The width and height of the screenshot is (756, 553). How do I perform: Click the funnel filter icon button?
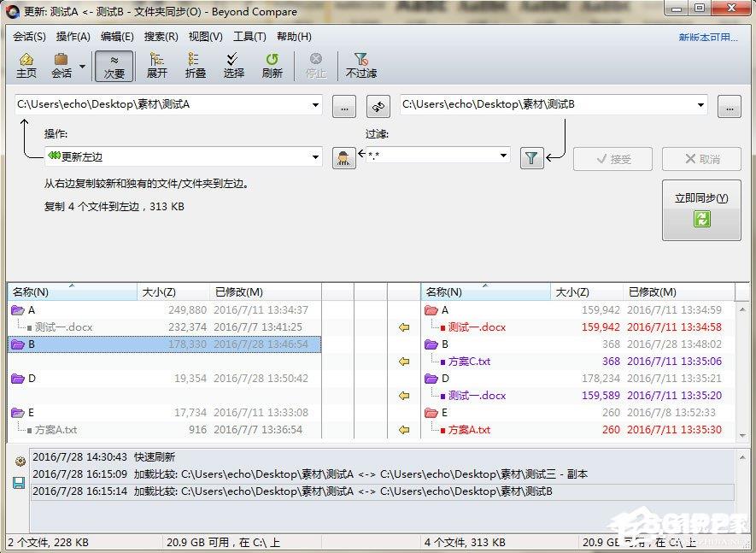532,158
